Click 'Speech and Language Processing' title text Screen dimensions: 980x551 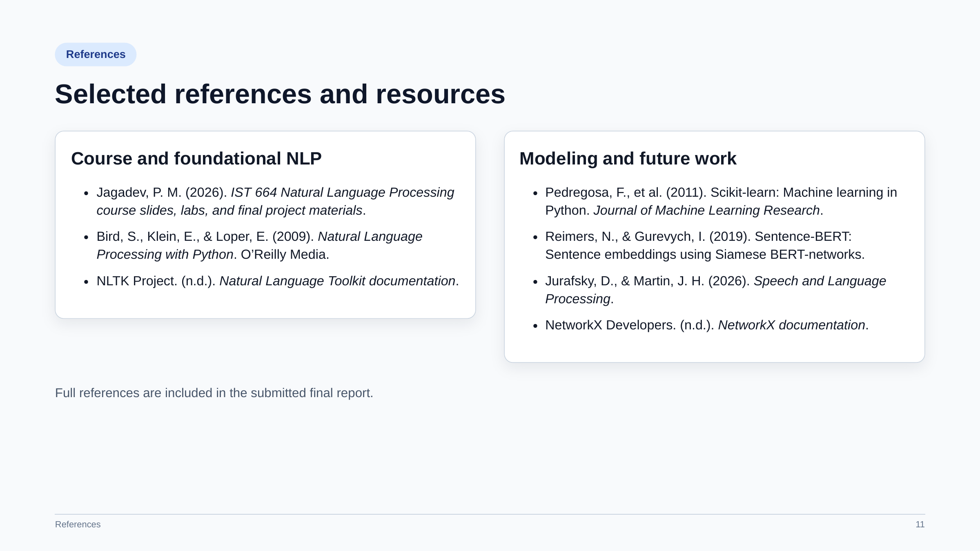click(x=715, y=290)
